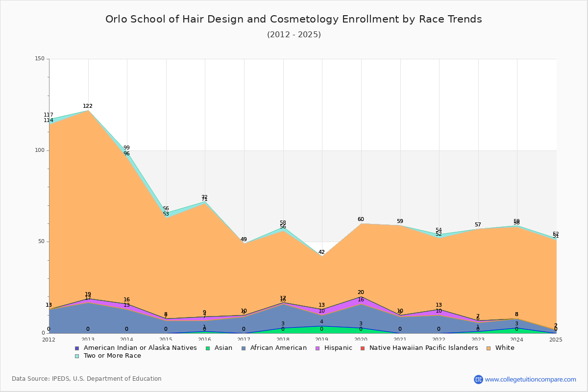Click the 2023 x-axis label
The width and height of the screenshot is (588, 392).
[478, 340]
